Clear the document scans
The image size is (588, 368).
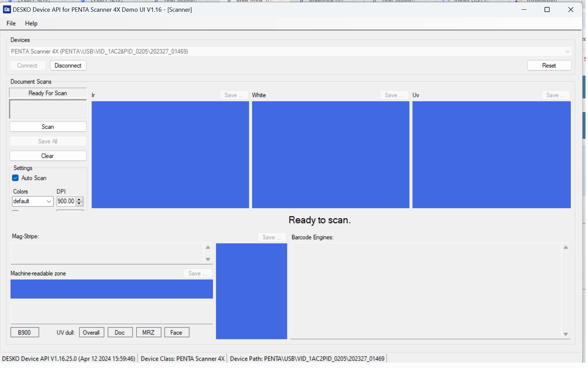pyautogui.click(x=48, y=156)
